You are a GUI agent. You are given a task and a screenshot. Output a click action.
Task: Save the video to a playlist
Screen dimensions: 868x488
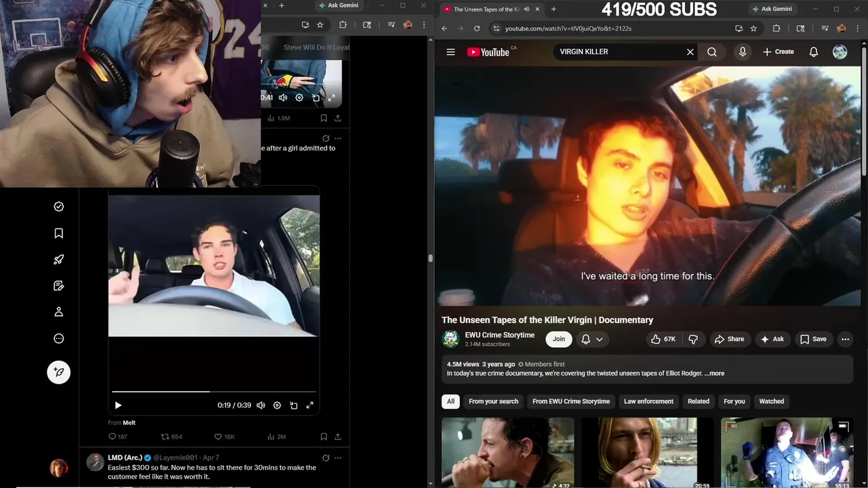tap(813, 339)
